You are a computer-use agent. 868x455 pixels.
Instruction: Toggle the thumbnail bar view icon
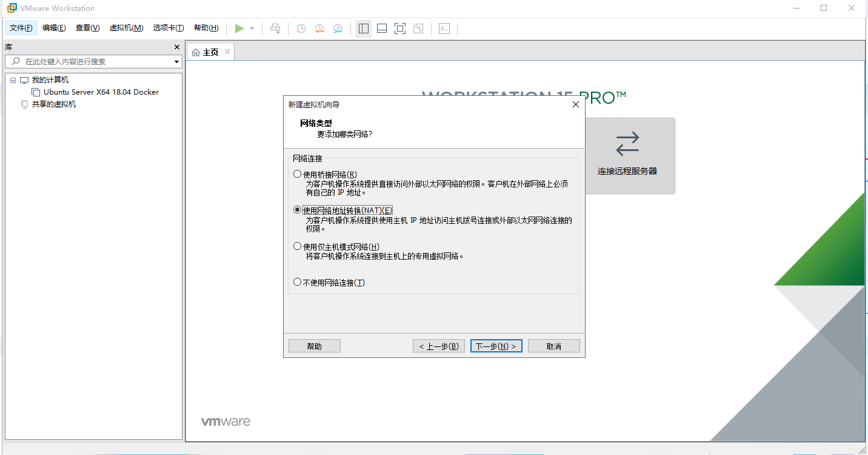click(x=382, y=29)
